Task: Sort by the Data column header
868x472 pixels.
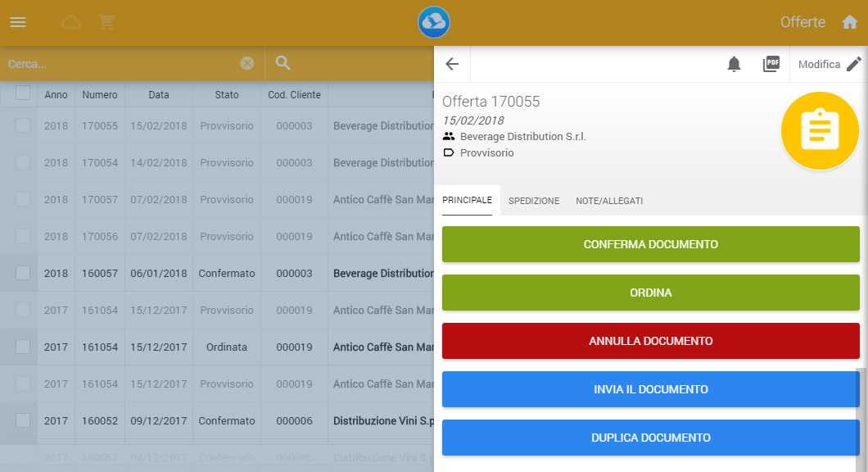Action: coord(159,95)
